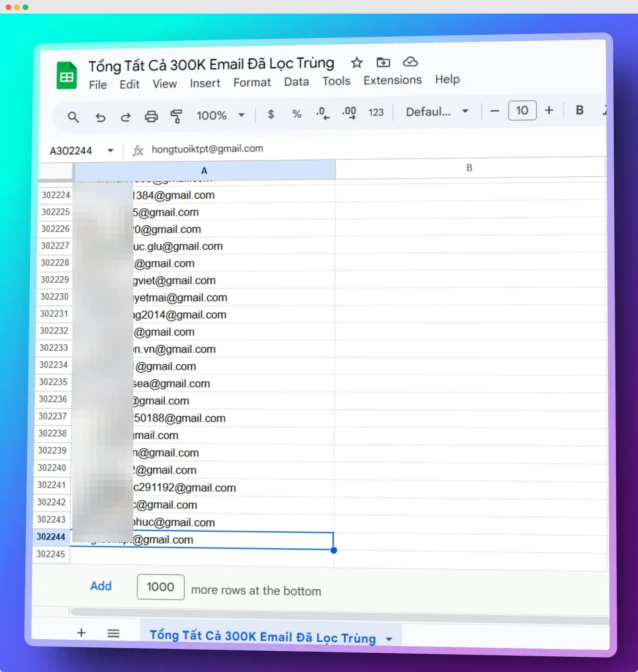
Task: Star this spreadsheet document
Action: (x=356, y=63)
